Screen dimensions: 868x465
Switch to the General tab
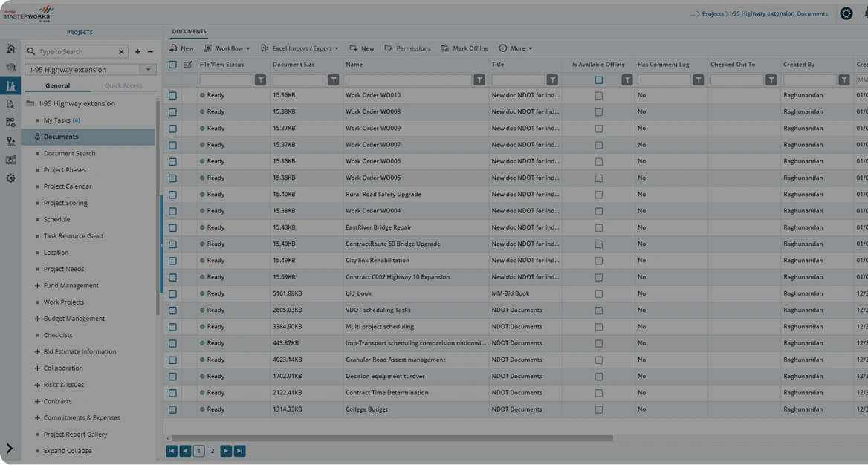pos(57,86)
